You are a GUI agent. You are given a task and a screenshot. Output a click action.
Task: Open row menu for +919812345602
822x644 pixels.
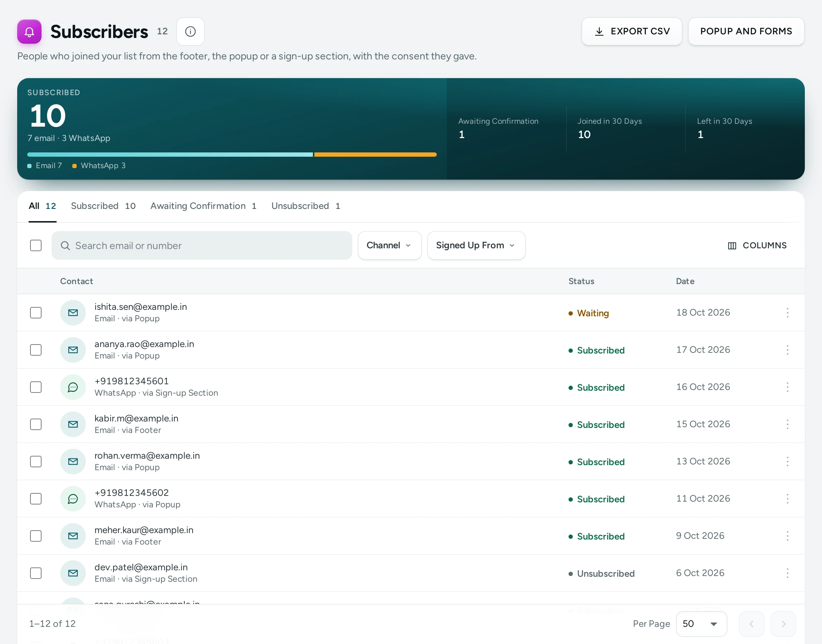[x=787, y=499]
